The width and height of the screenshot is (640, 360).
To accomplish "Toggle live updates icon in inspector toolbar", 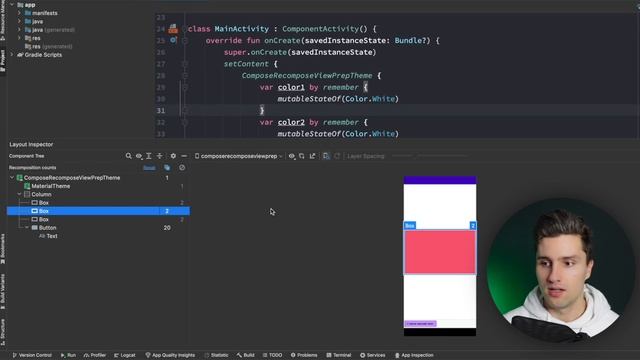I will 326,156.
